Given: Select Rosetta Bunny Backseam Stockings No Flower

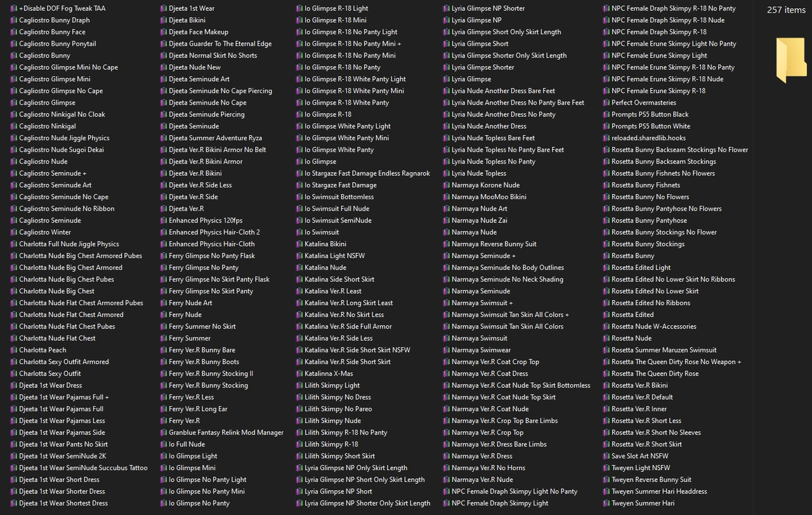Looking at the screenshot, I should tap(680, 150).
